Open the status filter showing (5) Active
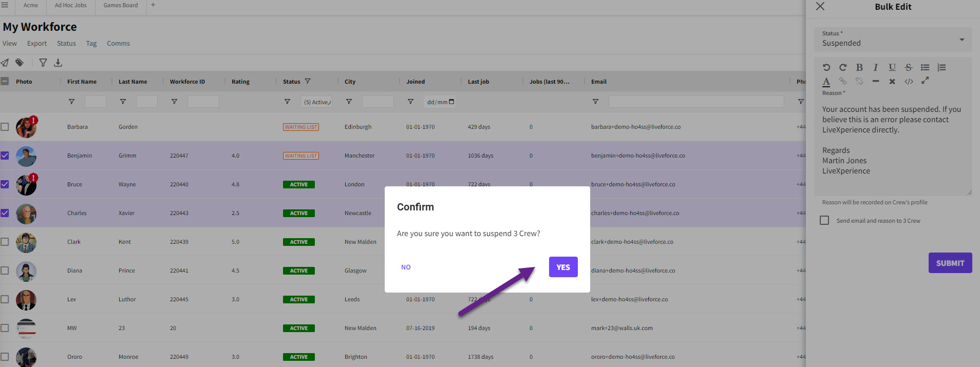The width and height of the screenshot is (980, 367). (316, 102)
